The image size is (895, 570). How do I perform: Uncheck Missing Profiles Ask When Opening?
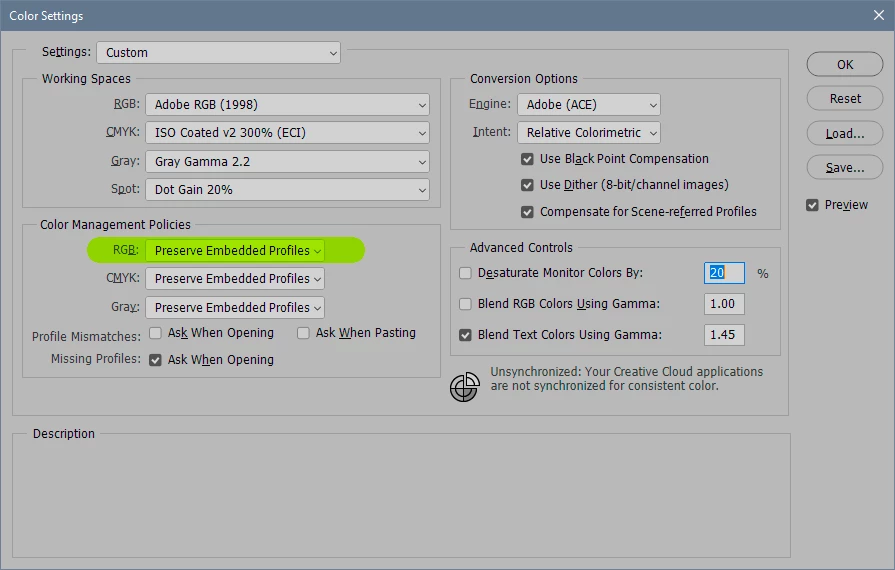tap(155, 360)
